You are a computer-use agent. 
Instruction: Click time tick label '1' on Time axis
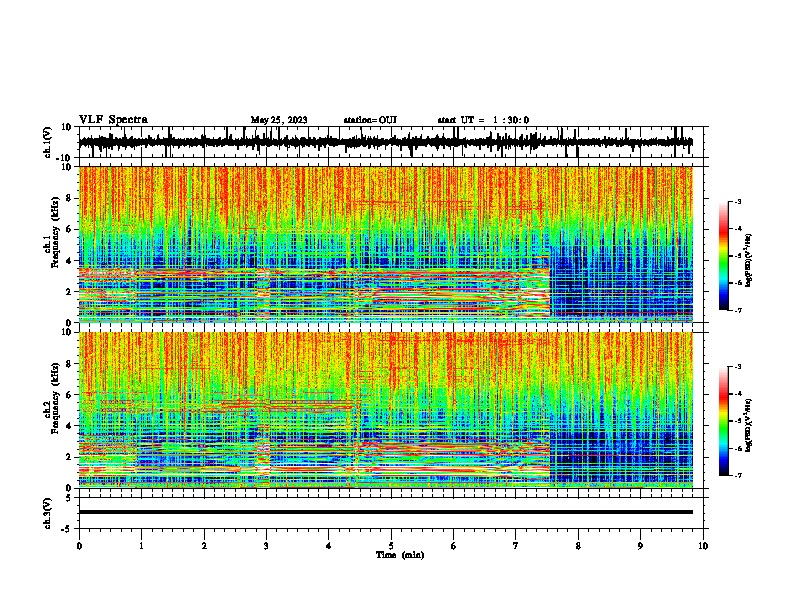coord(141,546)
